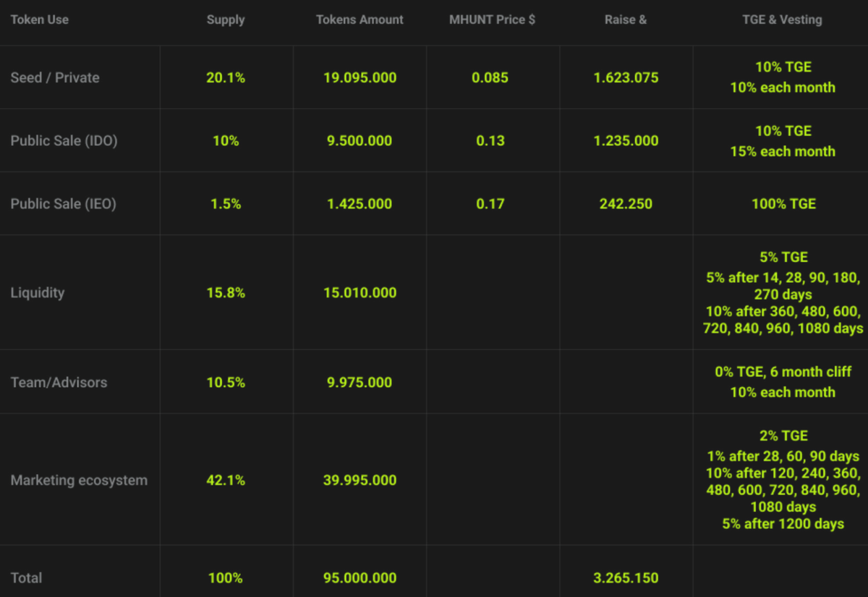Click the Token Use column header
Image resolution: width=868 pixels, height=597 pixels.
tap(40, 20)
